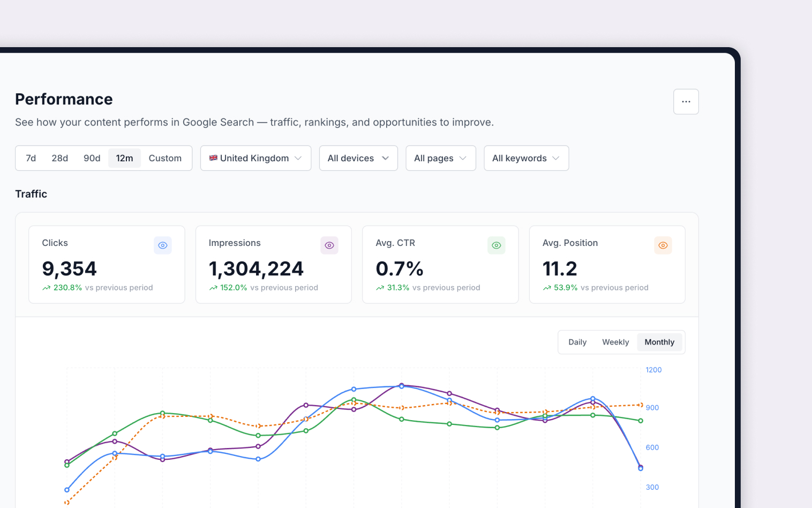This screenshot has width=812, height=508.
Task: Toggle Clicks series eye icon
Action: pyautogui.click(x=163, y=245)
